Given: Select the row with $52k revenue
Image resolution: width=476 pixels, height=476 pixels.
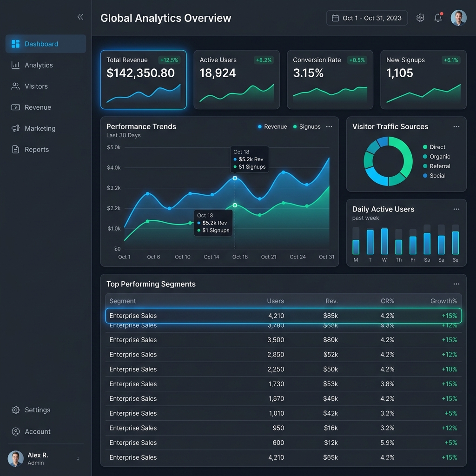Looking at the screenshot, I should click(x=284, y=355).
